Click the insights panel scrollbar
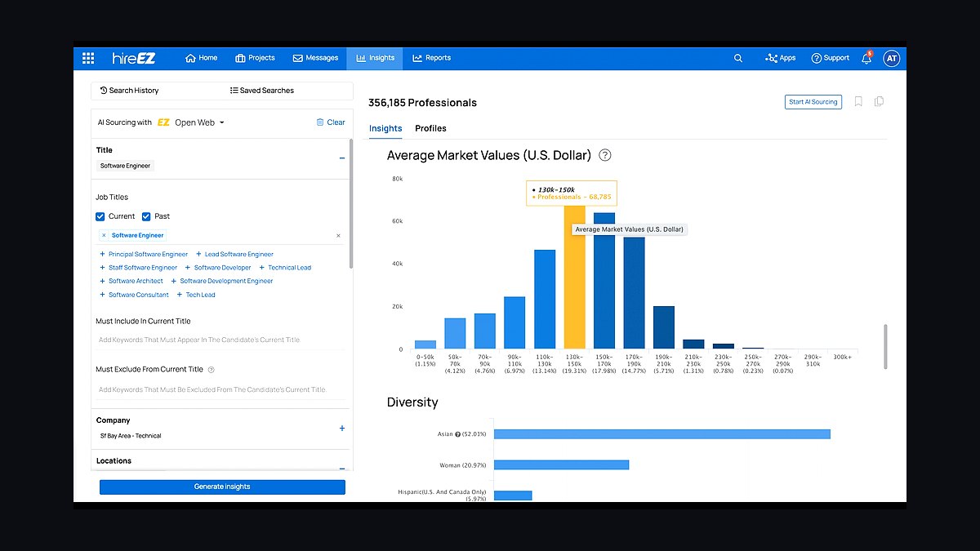 886,346
